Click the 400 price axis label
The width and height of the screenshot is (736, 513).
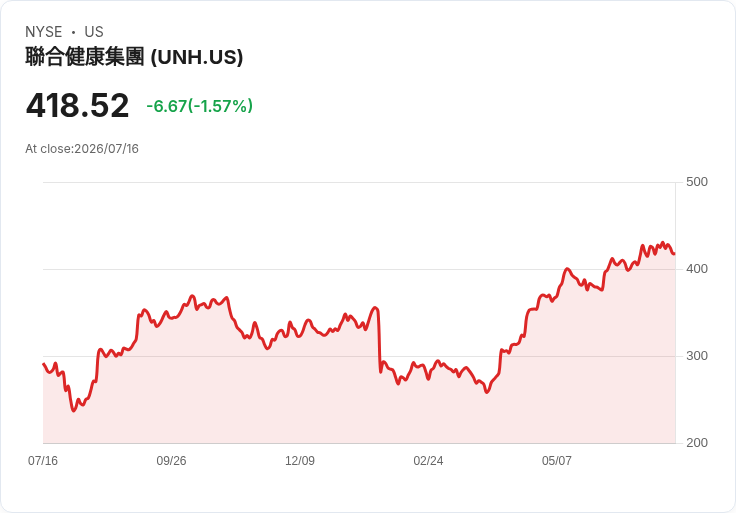697,269
